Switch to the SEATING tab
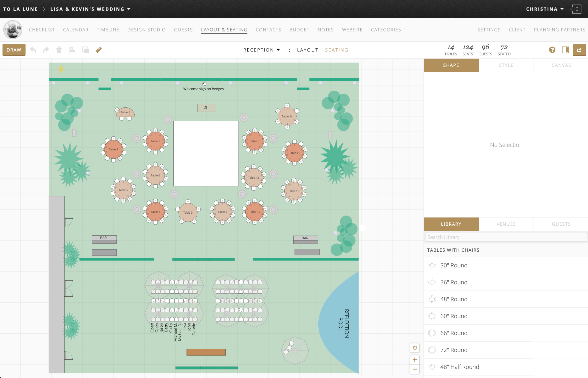The image size is (588, 378). tap(336, 50)
